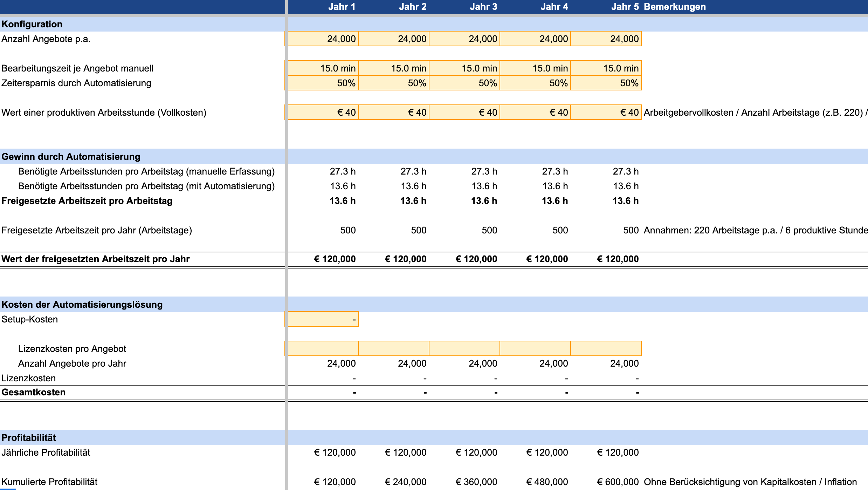
Task: Select Jahr 5 Arbeitsstunde € 40 cell
Action: point(606,112)
